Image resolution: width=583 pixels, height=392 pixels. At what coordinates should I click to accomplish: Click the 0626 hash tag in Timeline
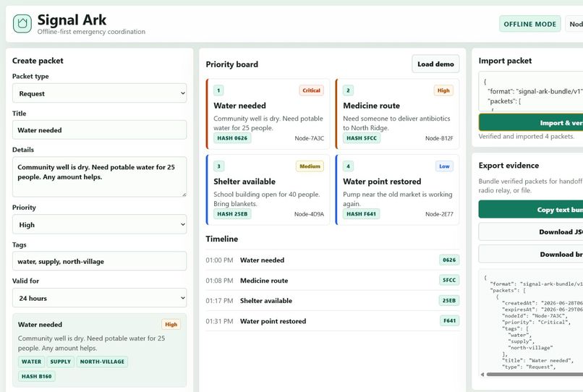coord(449,260)
